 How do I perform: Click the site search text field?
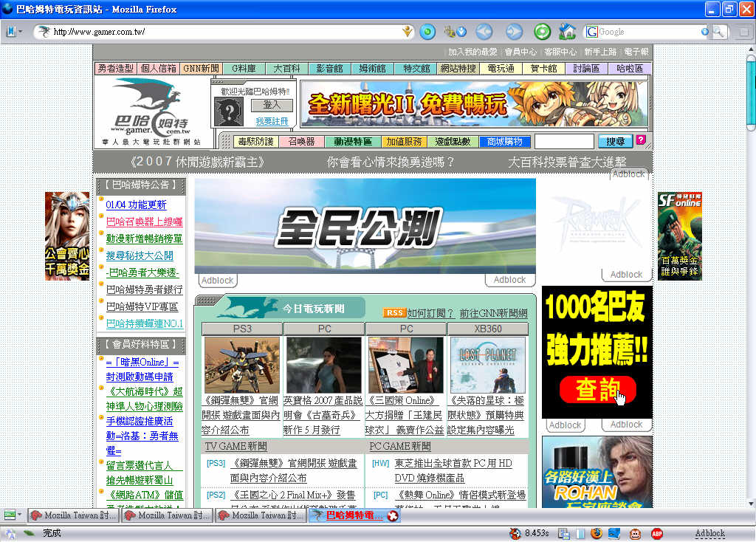coord(564,142)
